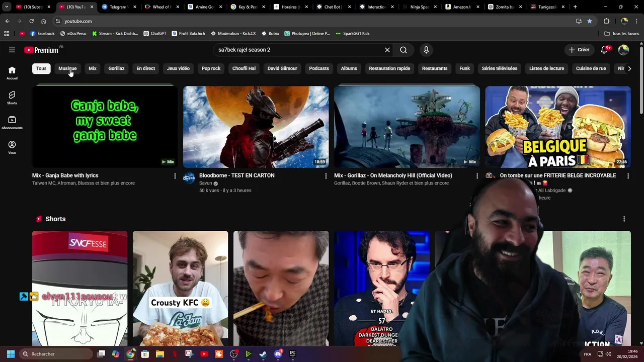Open the Savun channel name link
Image resolution: width=644 pixels, height=362 pixels.
tap(206, 184)
